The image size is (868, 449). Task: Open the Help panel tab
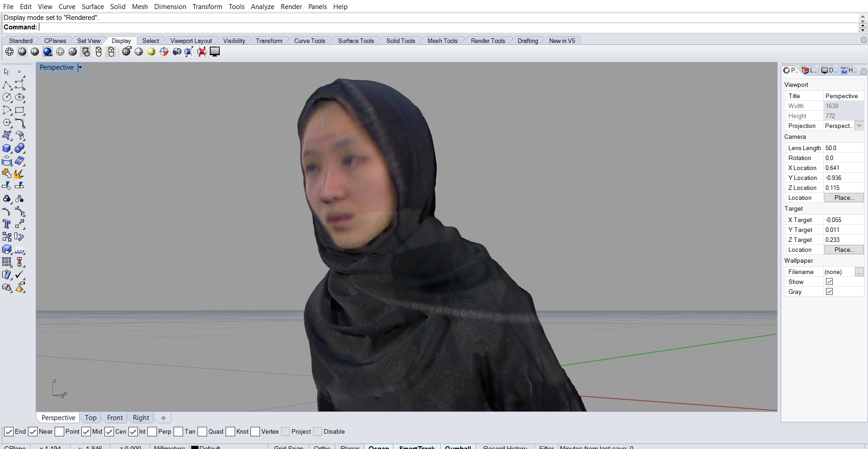pyautogui.click(x=849, y=71)
